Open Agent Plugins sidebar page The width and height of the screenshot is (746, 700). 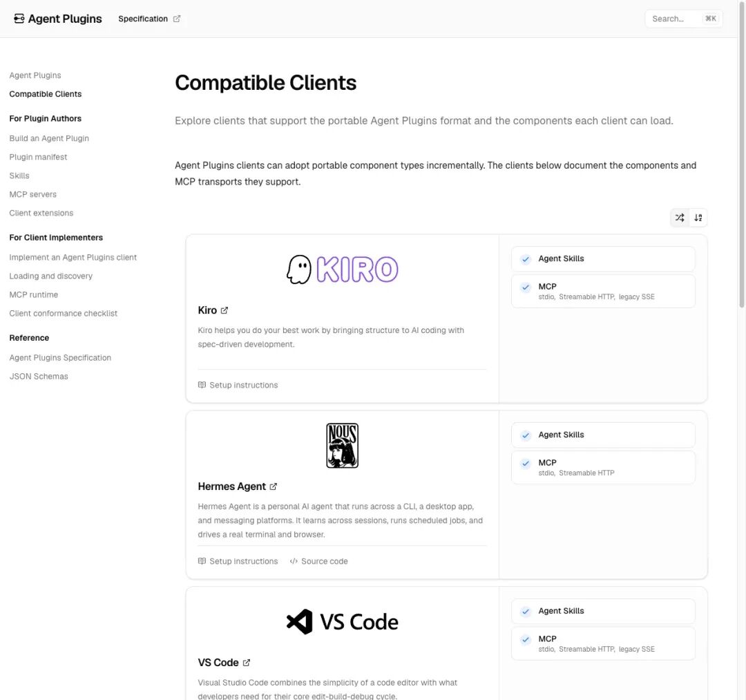coord(35,75)
